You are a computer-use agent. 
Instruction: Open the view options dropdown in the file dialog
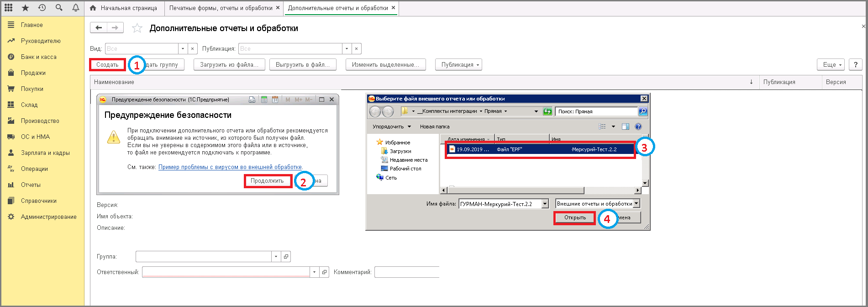pyautogui.click(x=613, y=127)
